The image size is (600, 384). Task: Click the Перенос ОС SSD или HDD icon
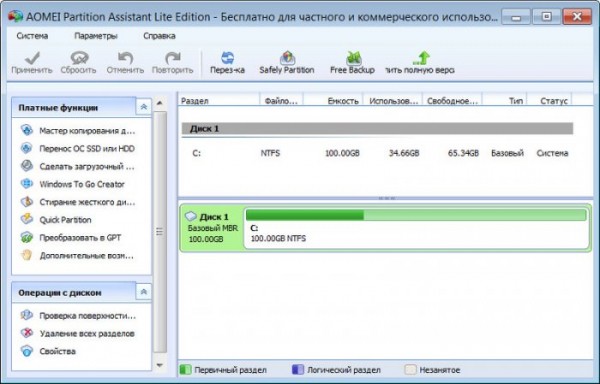(x=26, y=148)
